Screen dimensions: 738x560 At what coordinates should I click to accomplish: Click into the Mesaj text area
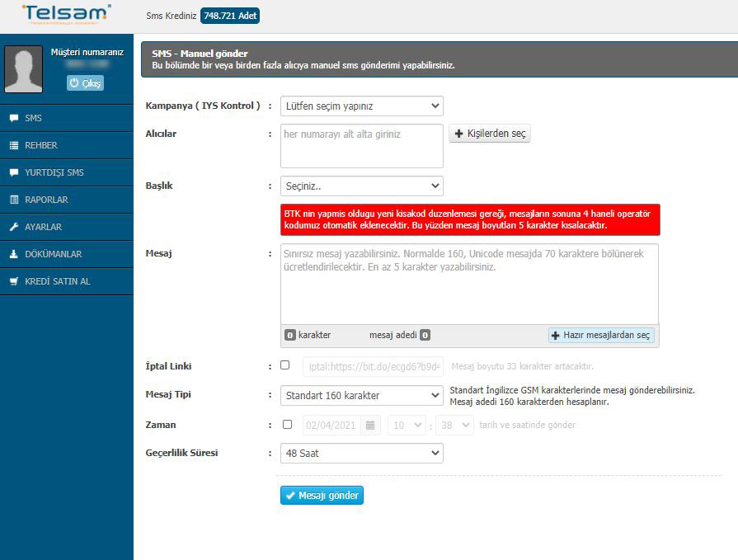coord(469,284)
